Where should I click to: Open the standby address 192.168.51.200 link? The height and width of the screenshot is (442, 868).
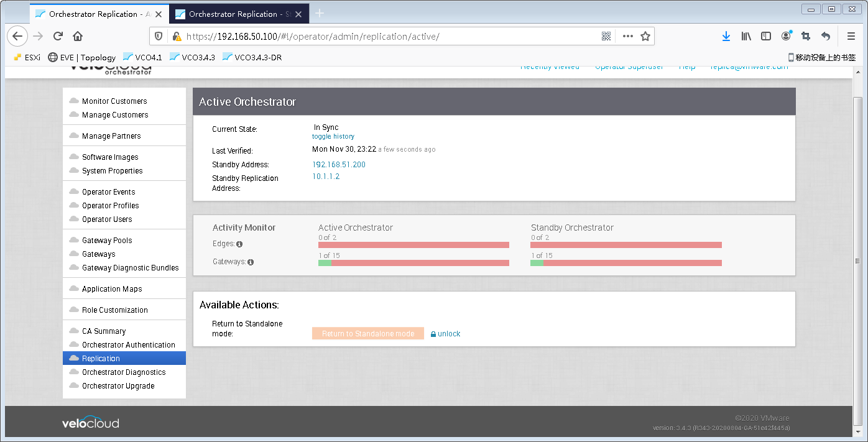(339, 165)
